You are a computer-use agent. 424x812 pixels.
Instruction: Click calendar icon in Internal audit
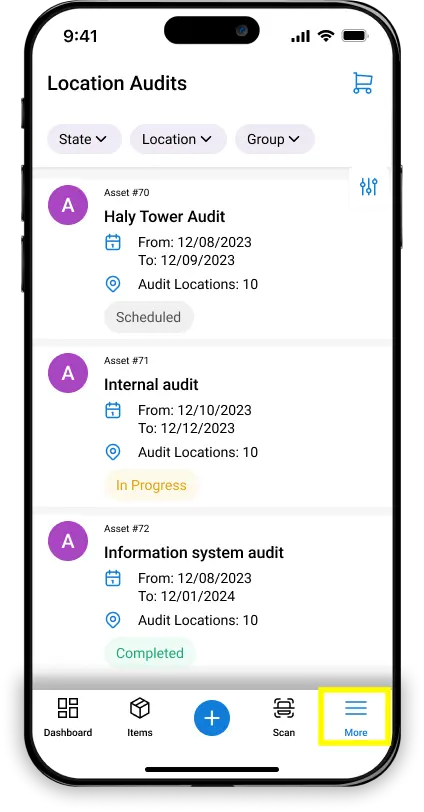point(113,410)
